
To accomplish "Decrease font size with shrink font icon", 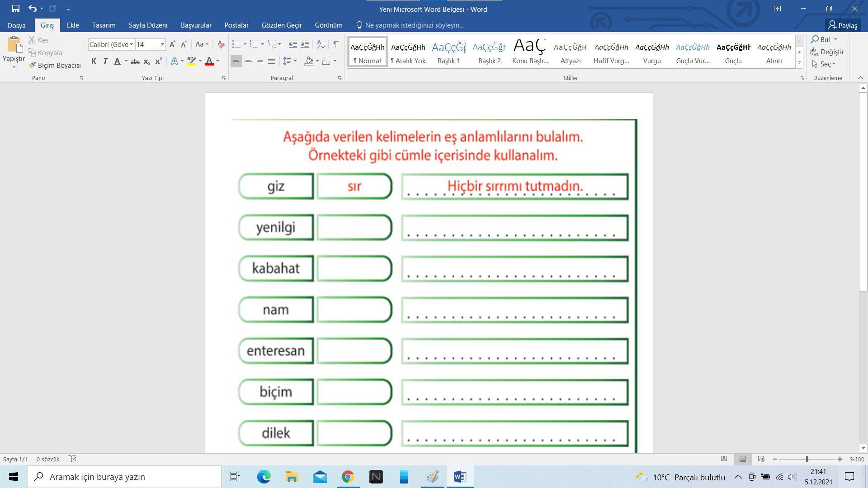I will pyautogui.click(x=184, y=44).
